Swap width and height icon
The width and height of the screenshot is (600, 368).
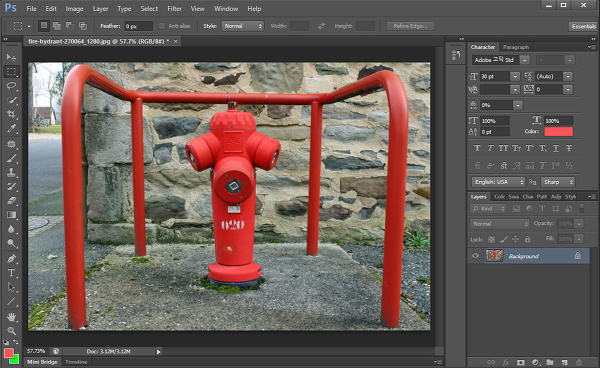[x=321, y=26]
